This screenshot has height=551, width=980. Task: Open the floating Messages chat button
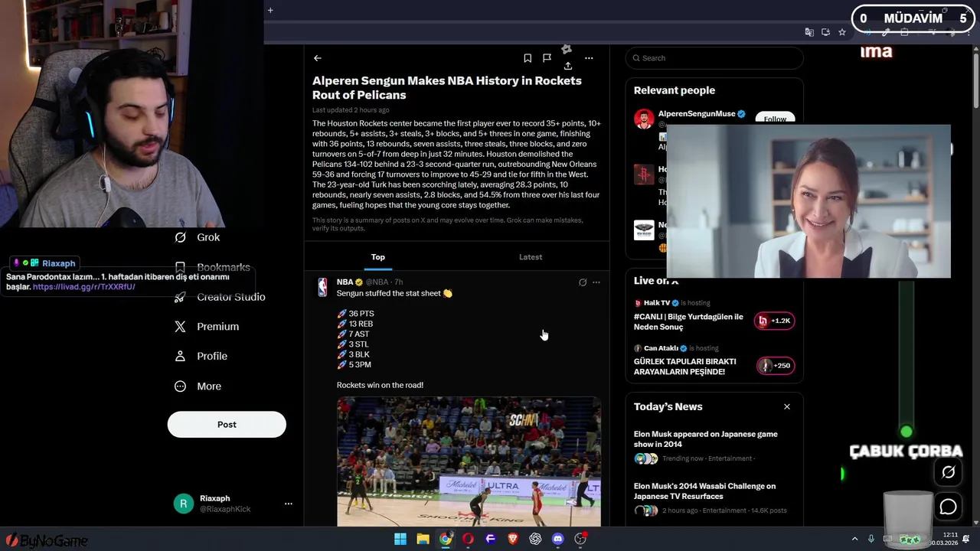click(948, 507)
